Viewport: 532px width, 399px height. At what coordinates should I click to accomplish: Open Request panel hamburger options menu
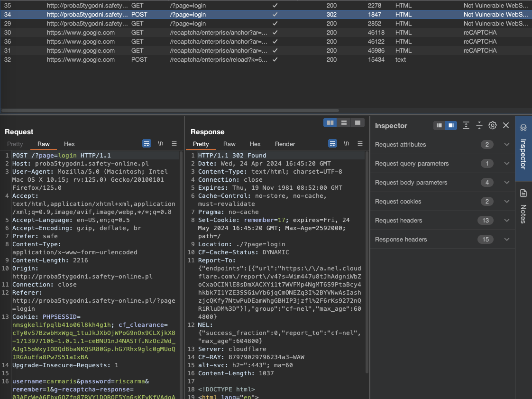point(174,143)
